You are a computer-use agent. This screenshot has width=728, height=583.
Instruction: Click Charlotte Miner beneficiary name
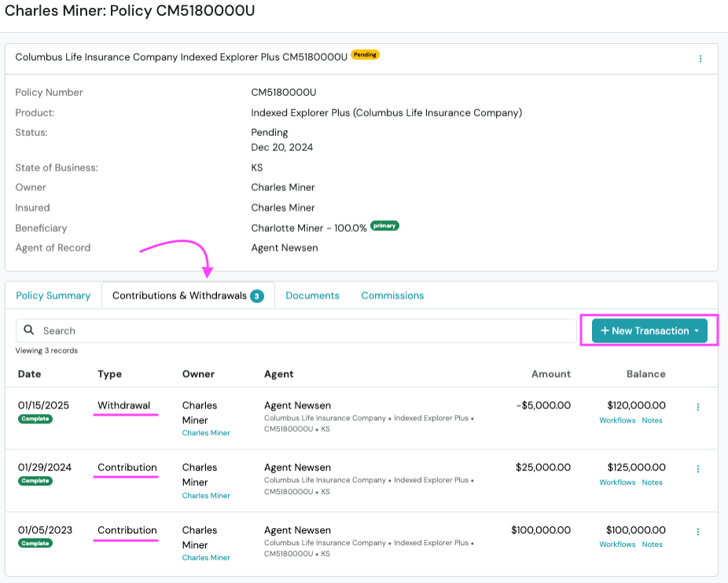point(287,228)
